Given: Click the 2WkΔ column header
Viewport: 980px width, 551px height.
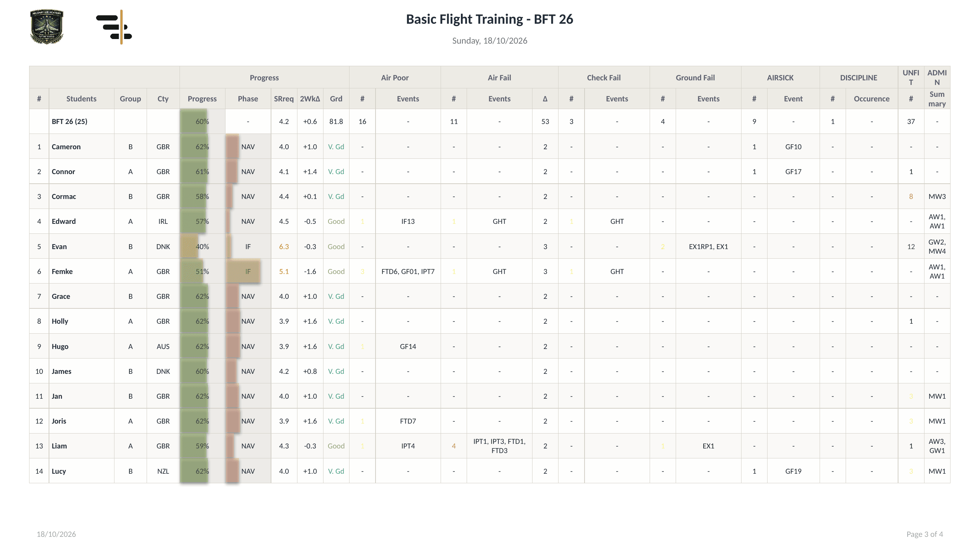Looking at the screenshot, I should pyautogui.click(x=310, y=99).
